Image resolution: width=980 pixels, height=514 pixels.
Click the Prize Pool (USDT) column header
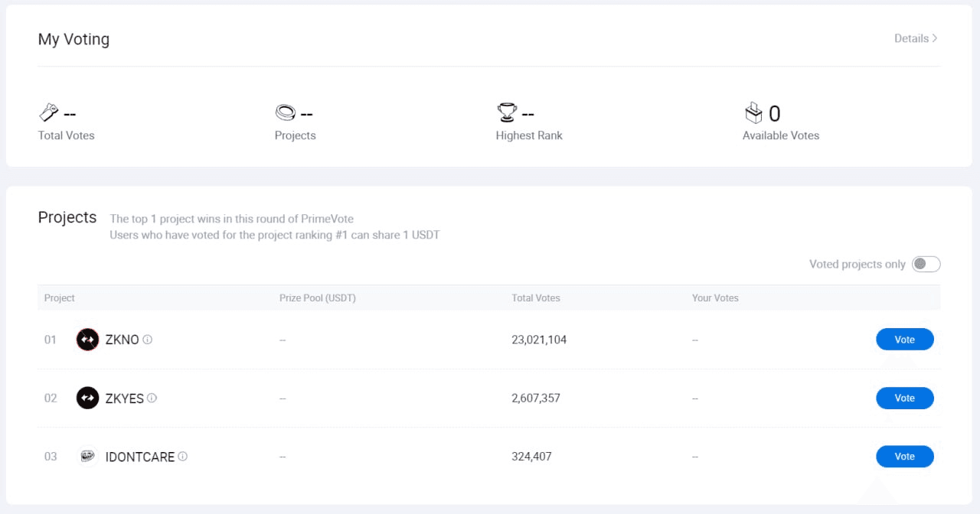pos(318,298)
